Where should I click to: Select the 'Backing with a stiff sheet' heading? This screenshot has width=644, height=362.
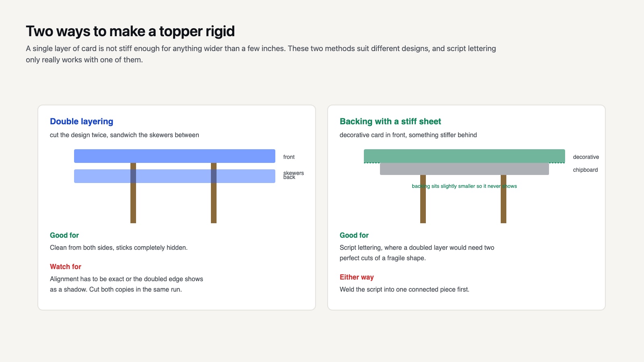pyautogui.click(x=390, y=121)
